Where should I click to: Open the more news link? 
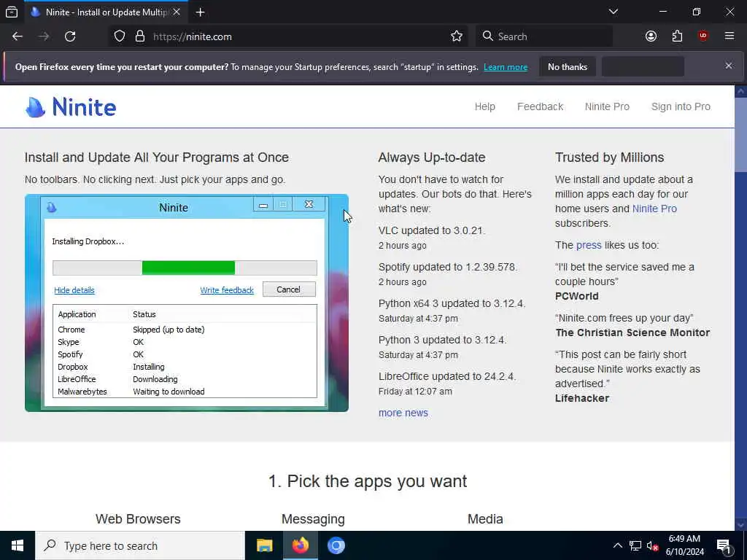[403, 413]
